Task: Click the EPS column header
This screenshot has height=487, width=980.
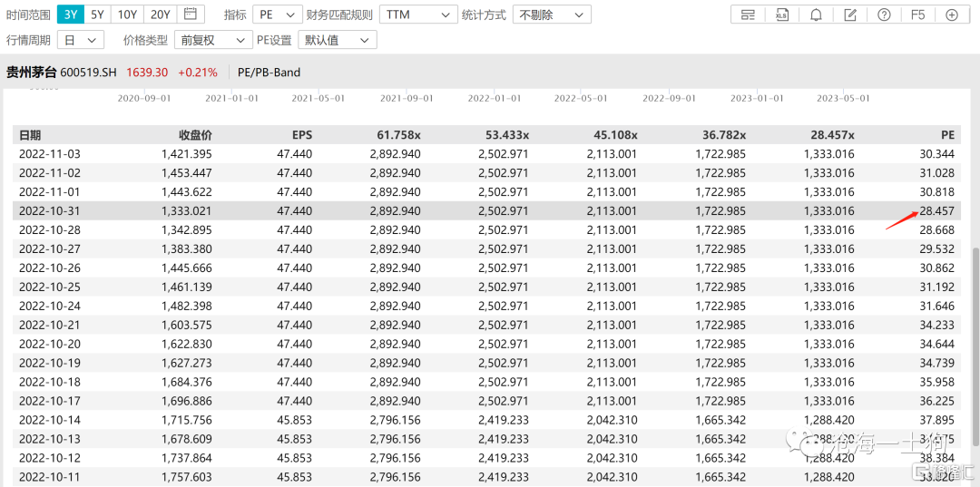Action: (303, 135)
